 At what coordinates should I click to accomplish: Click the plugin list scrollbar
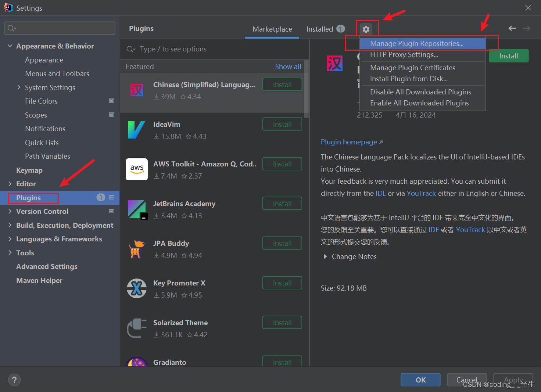pyautogui.click(x=307, y=89)
